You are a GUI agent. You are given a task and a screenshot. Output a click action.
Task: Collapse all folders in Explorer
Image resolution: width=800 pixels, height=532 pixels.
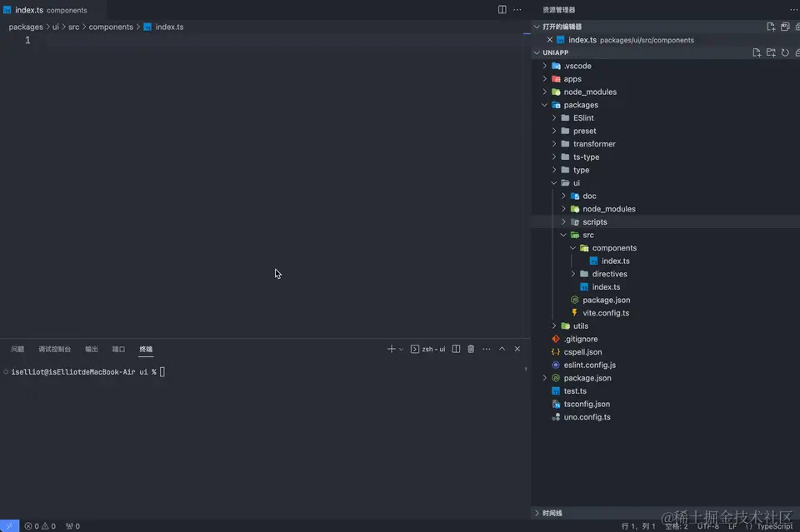[797, 52]
